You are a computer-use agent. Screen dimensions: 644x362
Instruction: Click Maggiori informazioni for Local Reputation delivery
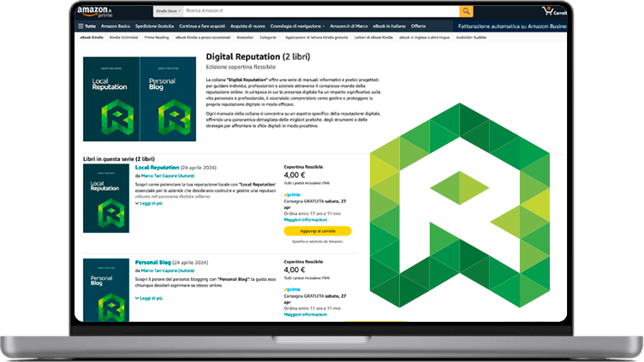click(x=307, y=219)
